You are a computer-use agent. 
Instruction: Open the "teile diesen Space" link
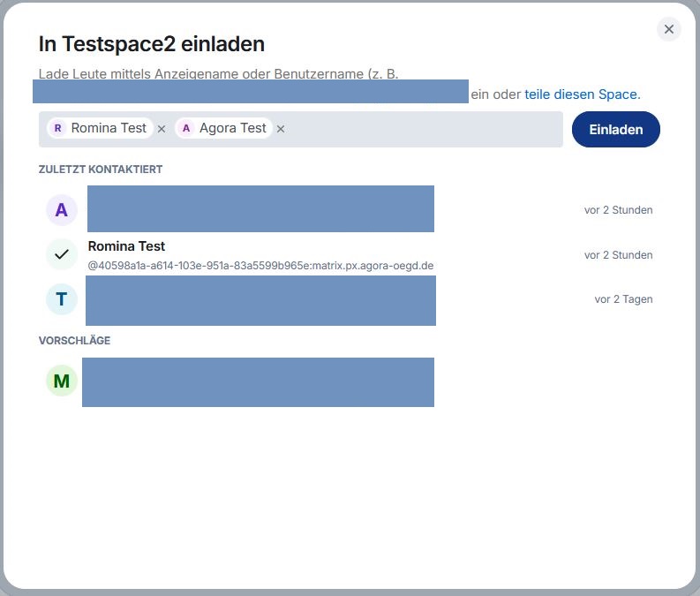coord(582,94)
